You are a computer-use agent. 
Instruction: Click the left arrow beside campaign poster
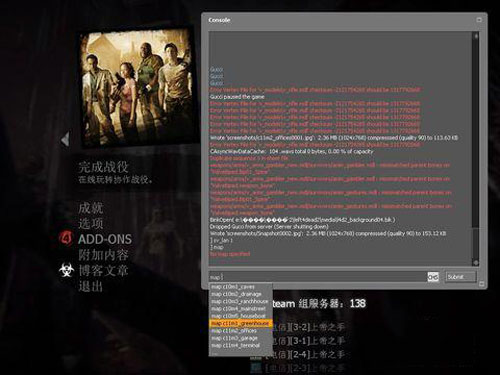pyautogui.click(x=65, y=139)
